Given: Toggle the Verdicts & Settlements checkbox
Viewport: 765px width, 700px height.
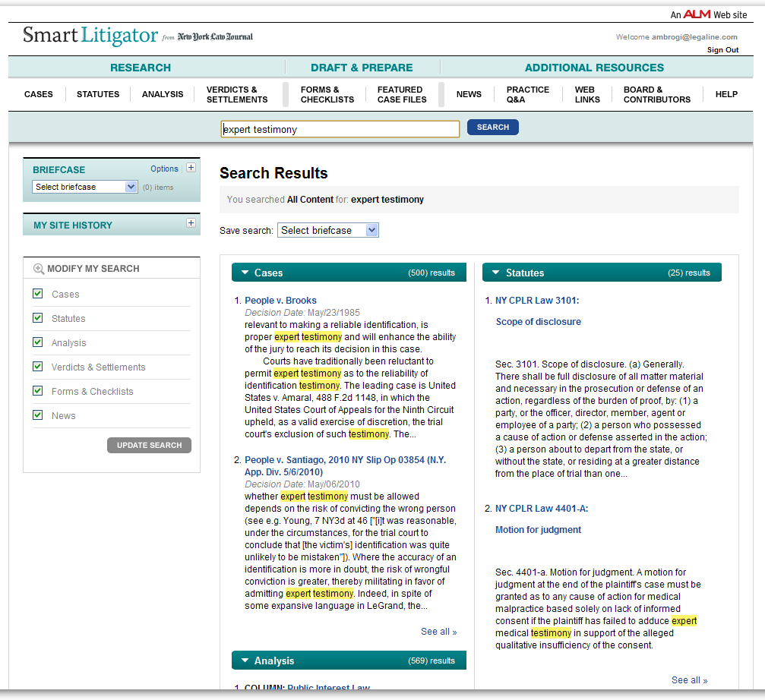Looking at the screenshot, I should 37,367.
